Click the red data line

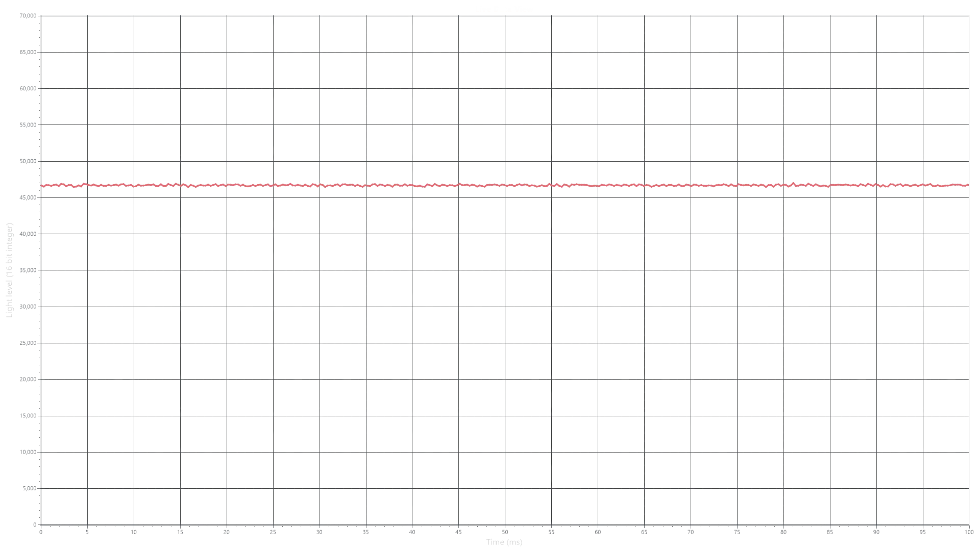490,186
